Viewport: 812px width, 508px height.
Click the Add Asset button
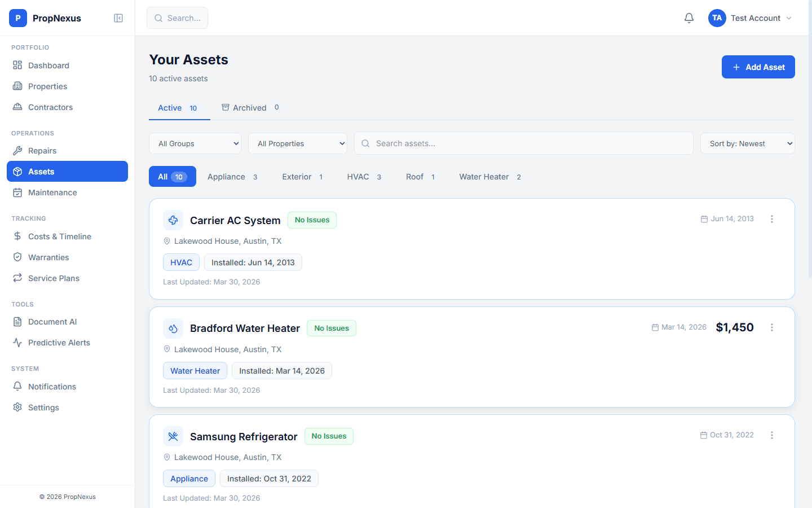pyautogui.click(x=758, y=67)
